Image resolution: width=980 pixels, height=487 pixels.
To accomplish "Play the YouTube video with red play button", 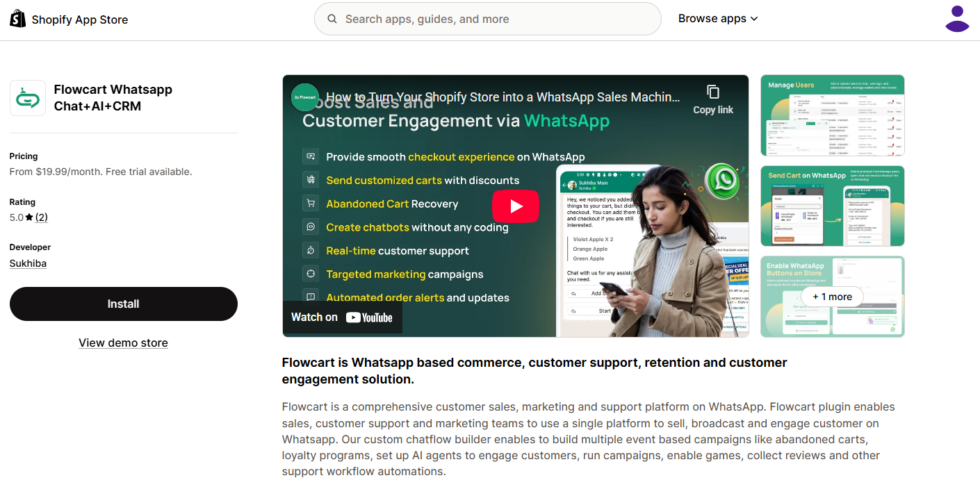I will [516, 206].
